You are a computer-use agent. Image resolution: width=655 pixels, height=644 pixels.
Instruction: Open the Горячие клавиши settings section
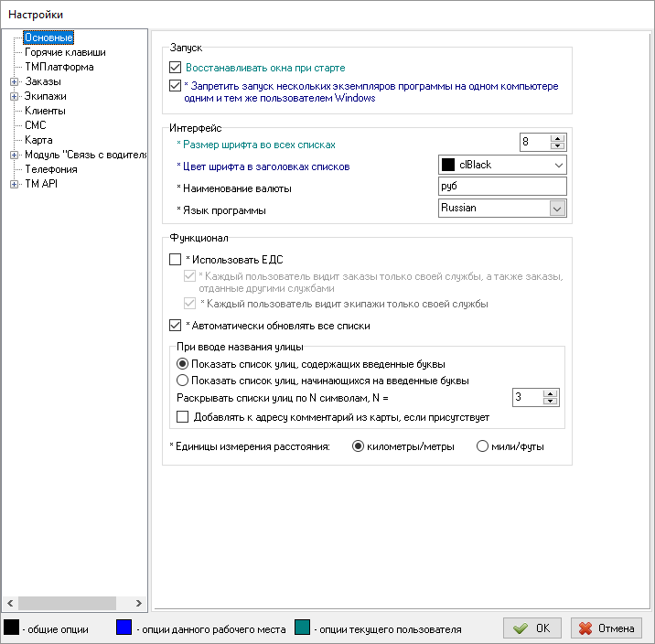coord(65,52)
